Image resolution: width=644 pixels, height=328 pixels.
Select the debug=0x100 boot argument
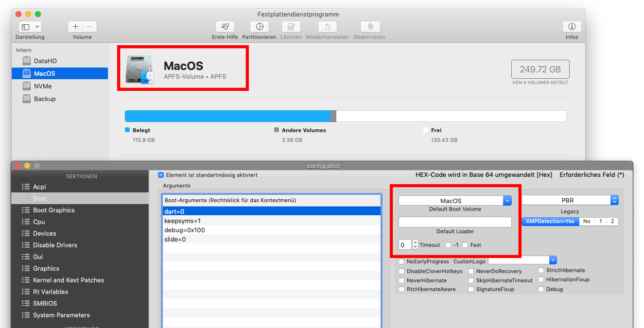271,230
